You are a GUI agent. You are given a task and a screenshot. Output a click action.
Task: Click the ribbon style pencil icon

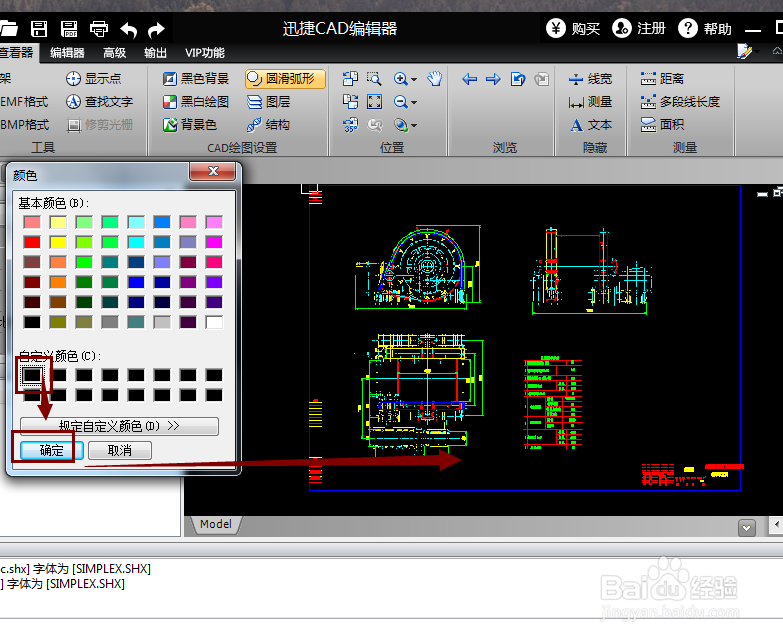tap(744, 51)
